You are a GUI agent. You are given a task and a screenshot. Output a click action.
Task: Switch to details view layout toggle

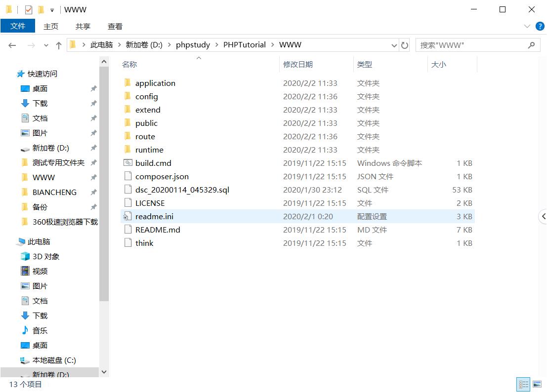(523, 384)
